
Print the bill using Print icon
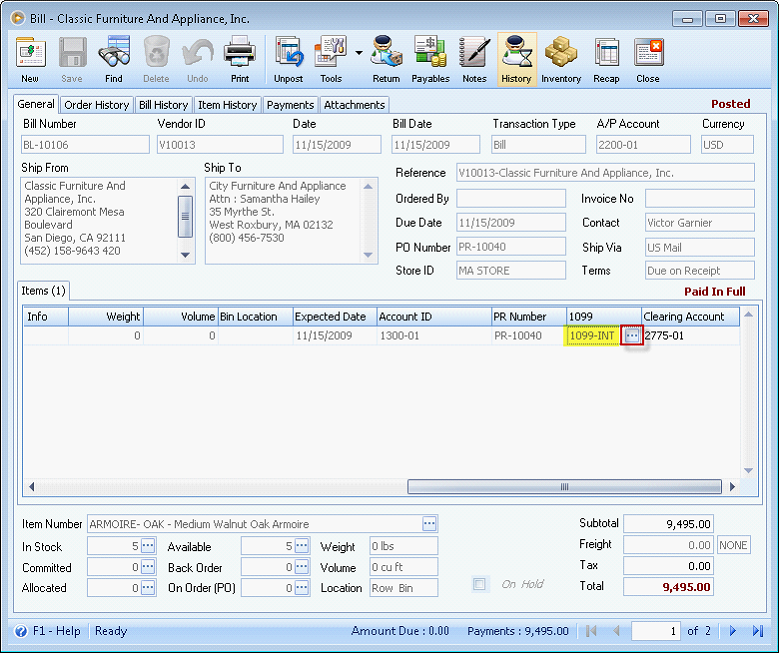coord(240,60)
